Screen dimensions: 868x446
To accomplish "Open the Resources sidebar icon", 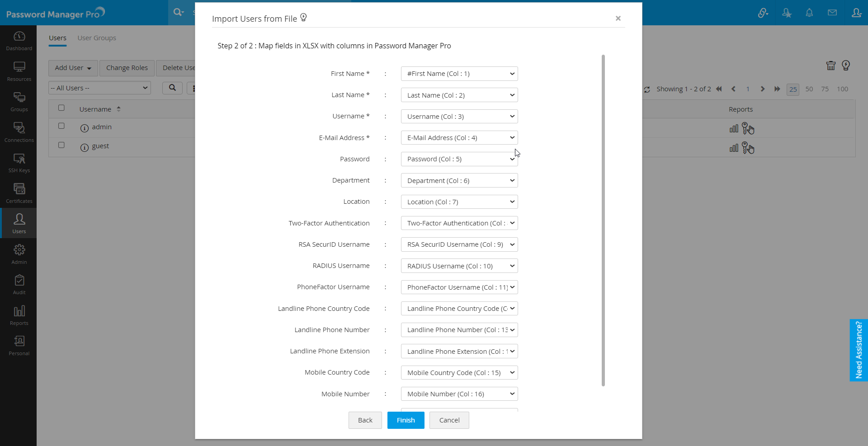I will coord(19,71).
